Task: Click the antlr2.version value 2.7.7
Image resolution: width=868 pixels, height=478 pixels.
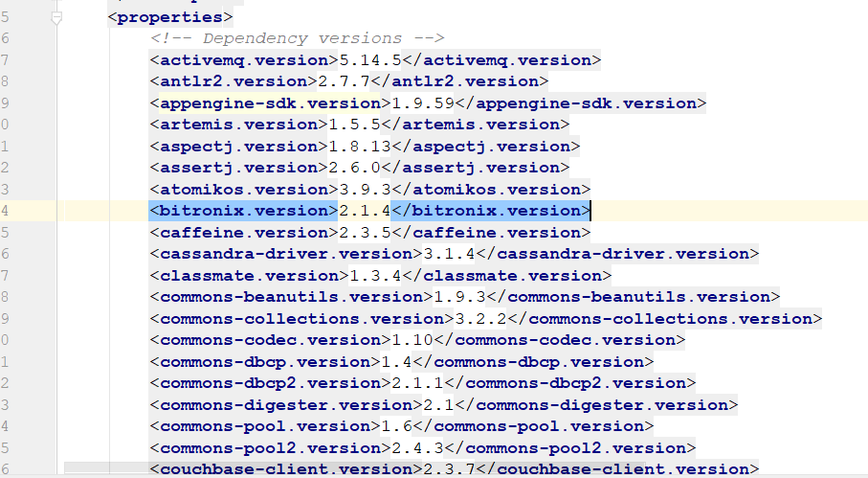Action: [344, 81]
